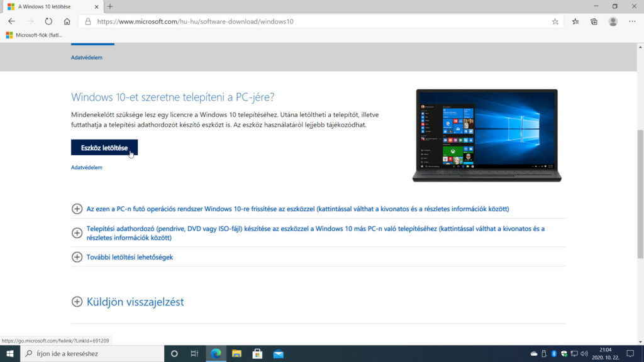Open the Collections icon in toolbar
This screenshot has height=362, width=644.
[x=594, y=21]
